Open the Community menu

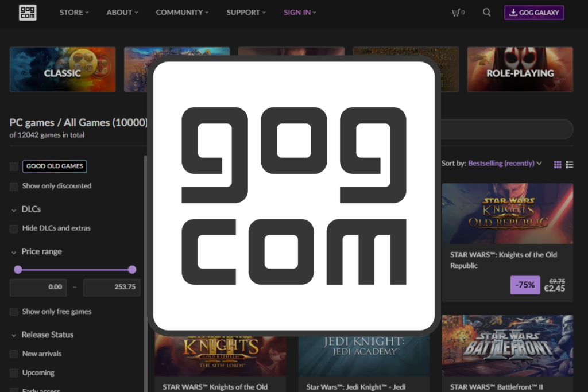[182, 13]
